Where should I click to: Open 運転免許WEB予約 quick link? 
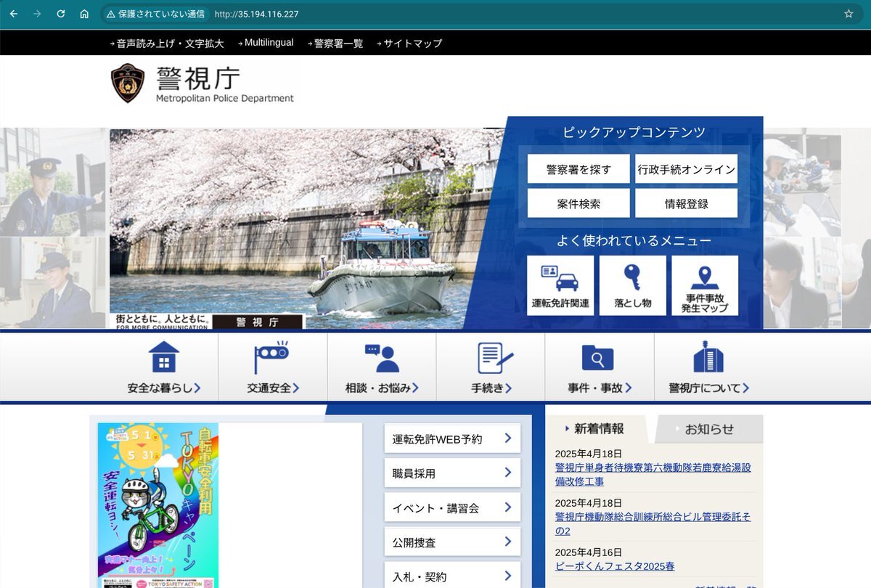[452, 438]
